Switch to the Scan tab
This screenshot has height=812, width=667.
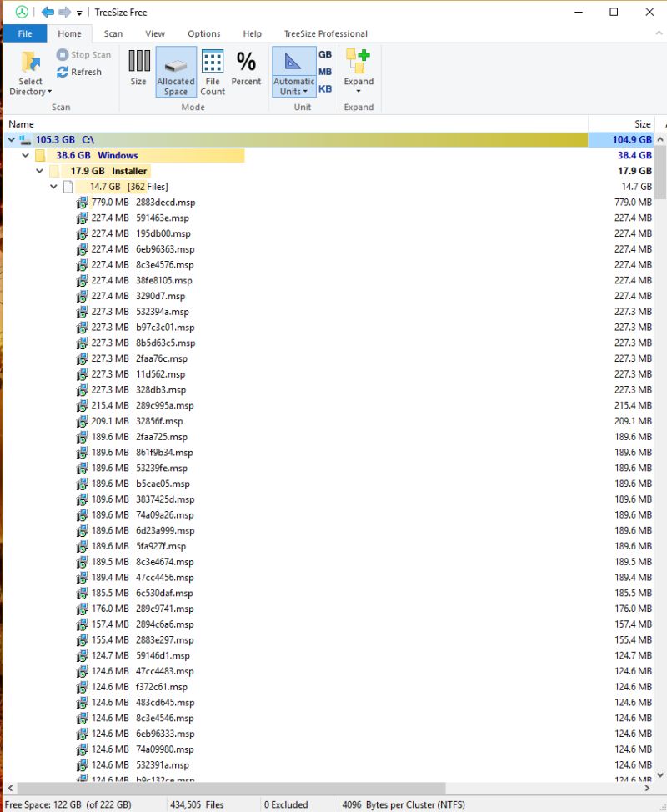(x=113, y=33)
